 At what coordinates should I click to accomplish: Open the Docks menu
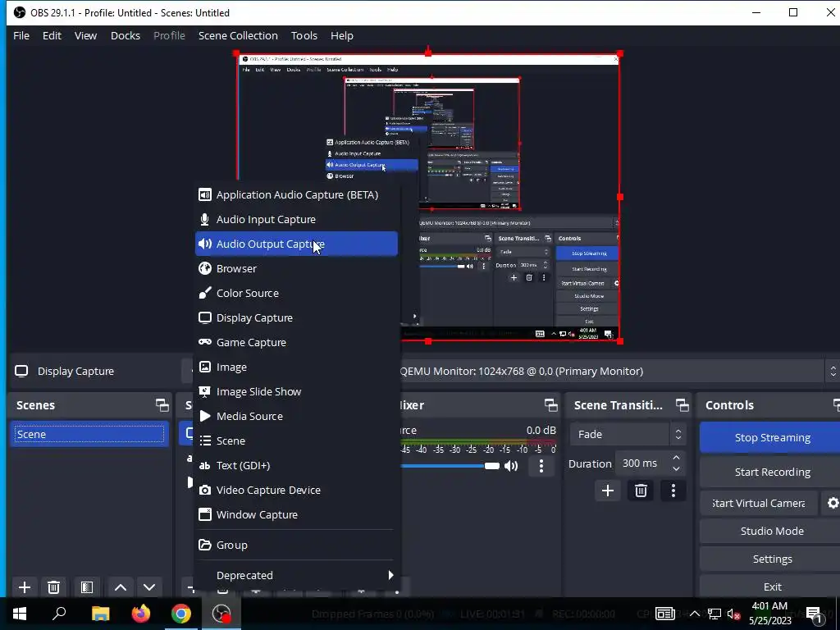(x=126, y=36)
